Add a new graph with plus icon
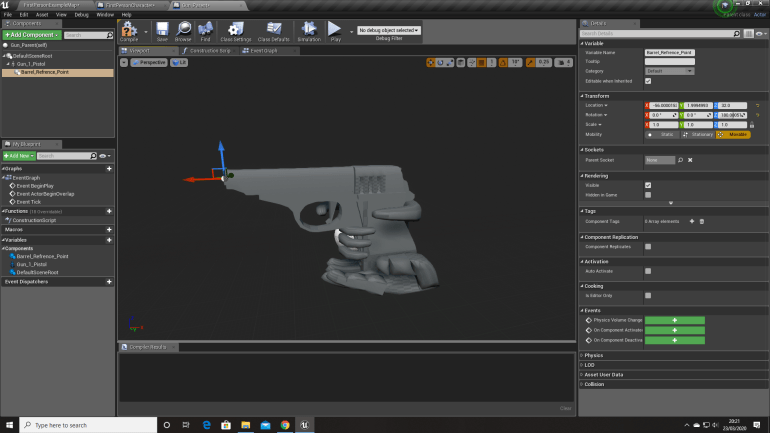Image resolution: width=770 pixels, height=433 pixels. [109, 168]
